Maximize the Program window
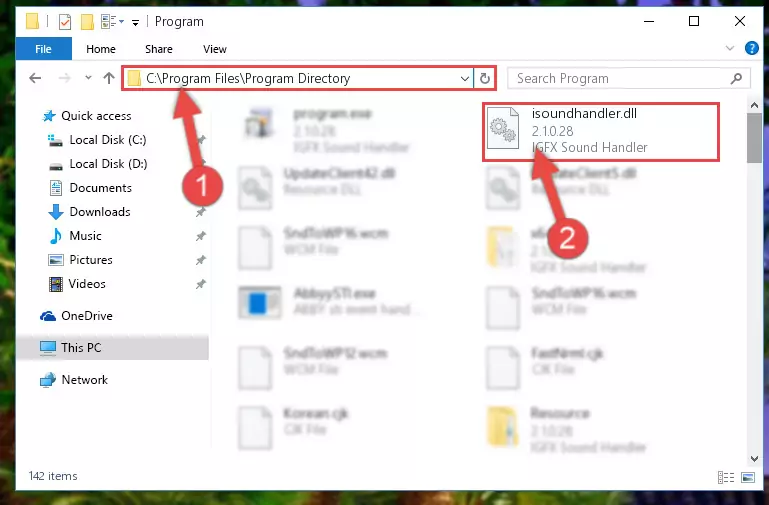The image size is (769, 505). point(694,22)
